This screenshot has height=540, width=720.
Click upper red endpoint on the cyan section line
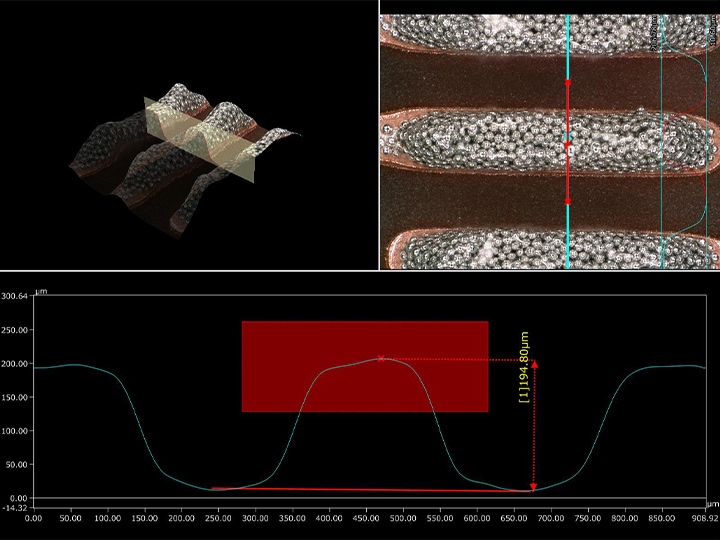568,84
